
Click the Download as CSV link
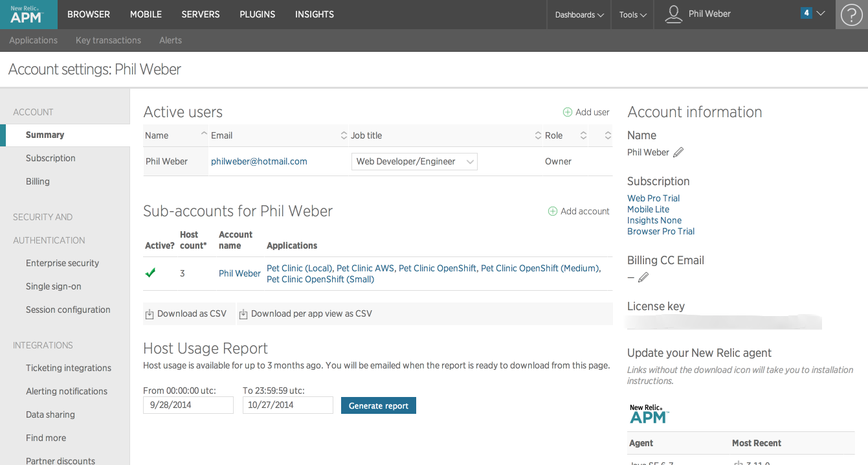point(192,313)
